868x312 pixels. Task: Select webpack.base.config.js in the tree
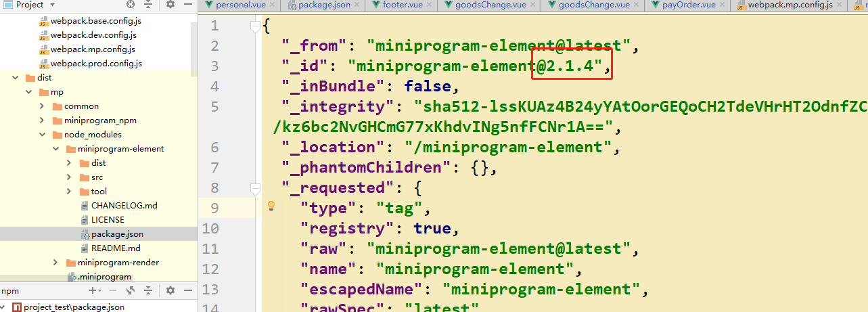(x=95, y=21)
